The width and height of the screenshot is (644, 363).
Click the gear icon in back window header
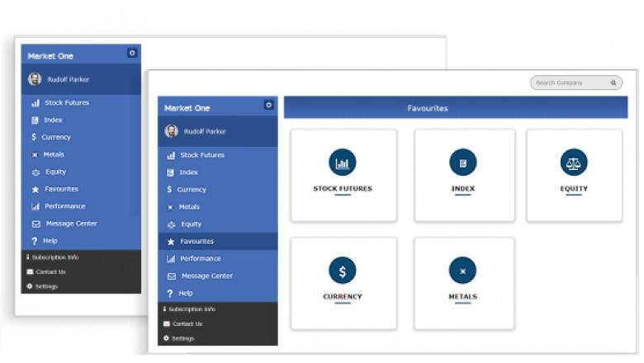pyautogui.click(x=132, y=54)
